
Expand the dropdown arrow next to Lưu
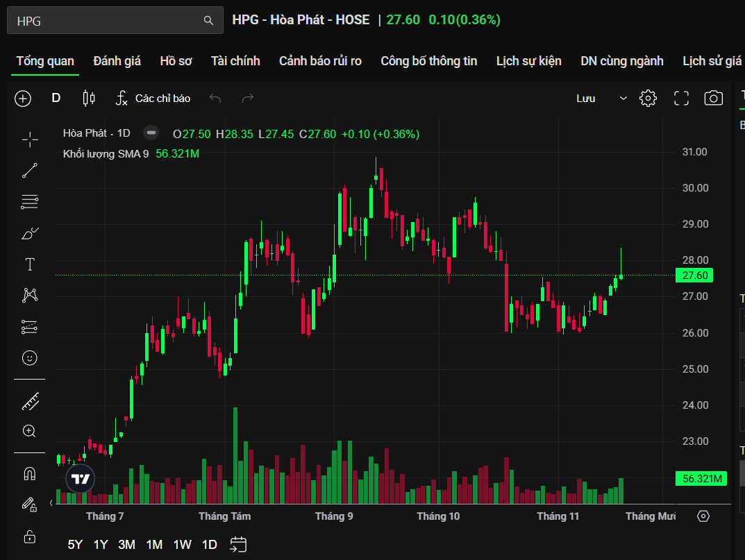(623, 99)
